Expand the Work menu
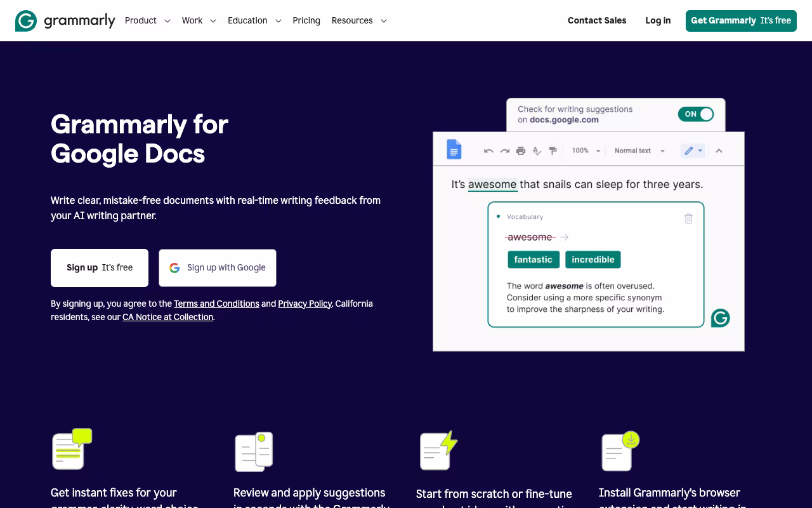The height and width of the screenshot is (508, 812). [199, 20]
